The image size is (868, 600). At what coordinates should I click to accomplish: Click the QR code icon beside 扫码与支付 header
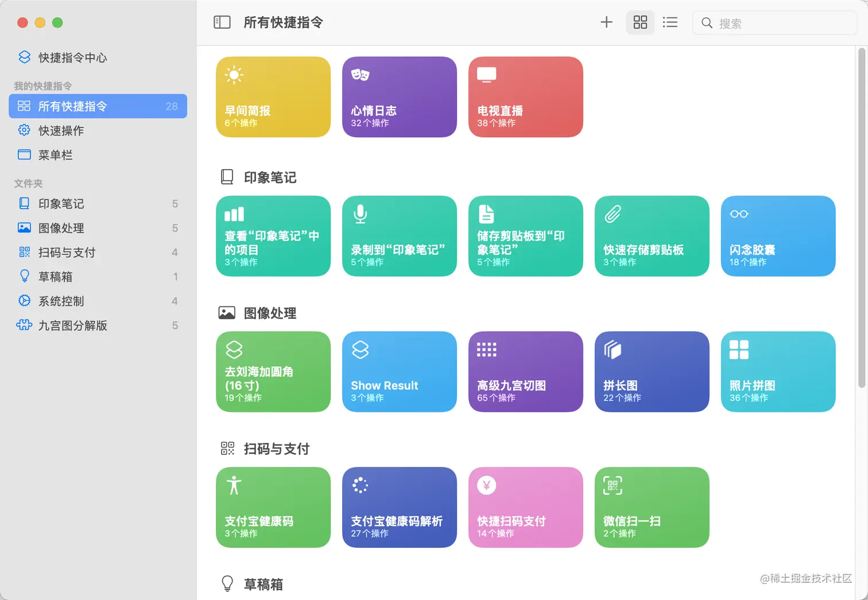(227, 449)
